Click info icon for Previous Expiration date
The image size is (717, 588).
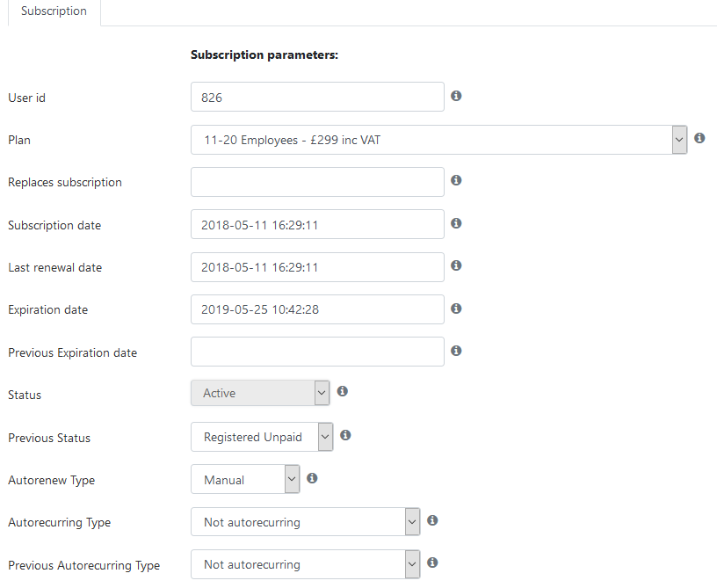point(456,351)
